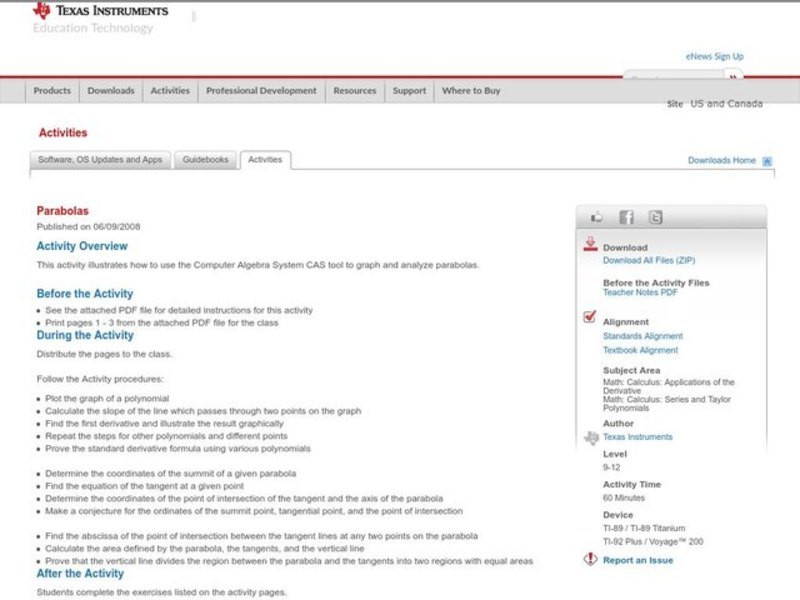
Task: Expand the Resources navigation menu
Action: (354, 91)
